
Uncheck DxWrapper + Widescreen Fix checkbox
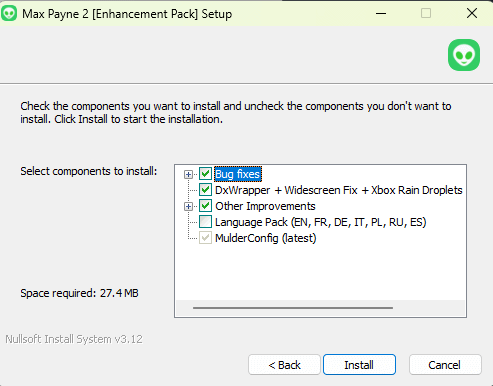(x=205, y=190)
